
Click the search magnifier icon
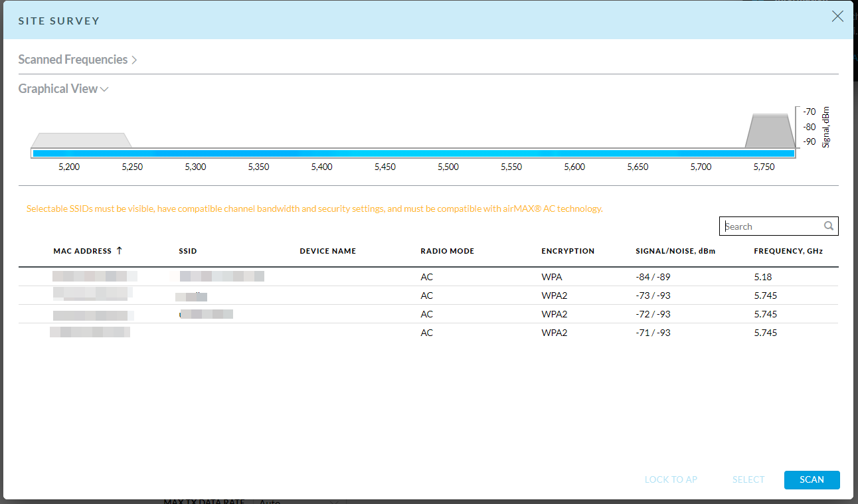(829, 226)
